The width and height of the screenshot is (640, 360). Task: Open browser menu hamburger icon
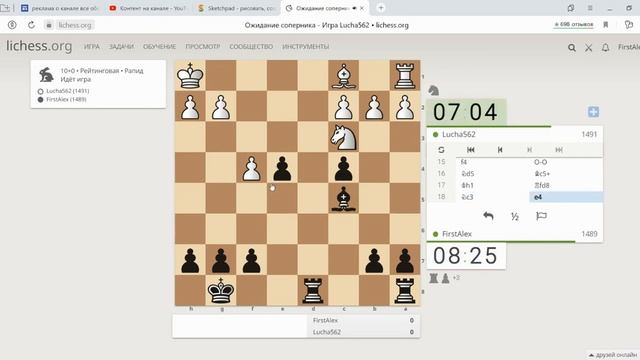pos(590,8)
